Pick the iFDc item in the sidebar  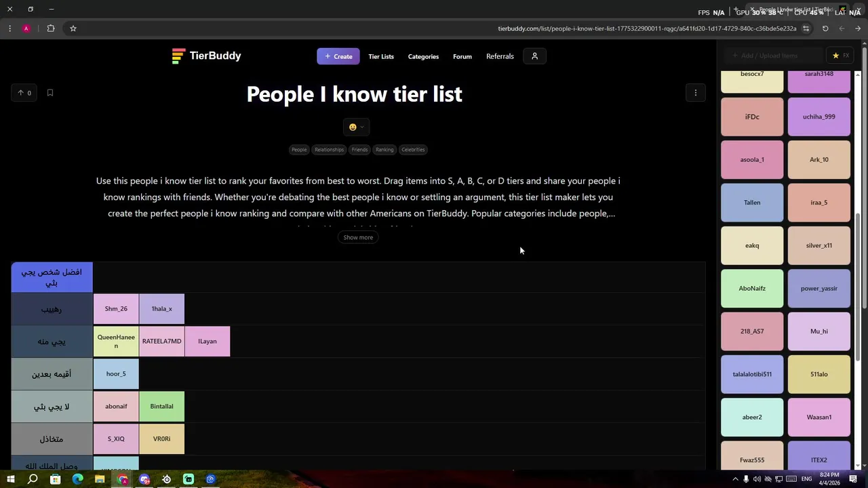pyautogui.click(x=752, y=117)
